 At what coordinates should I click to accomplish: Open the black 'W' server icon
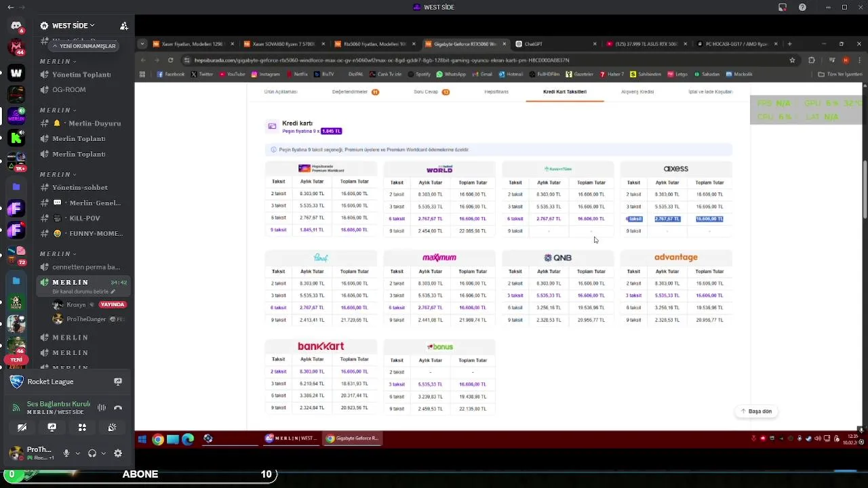click(16, 73)
